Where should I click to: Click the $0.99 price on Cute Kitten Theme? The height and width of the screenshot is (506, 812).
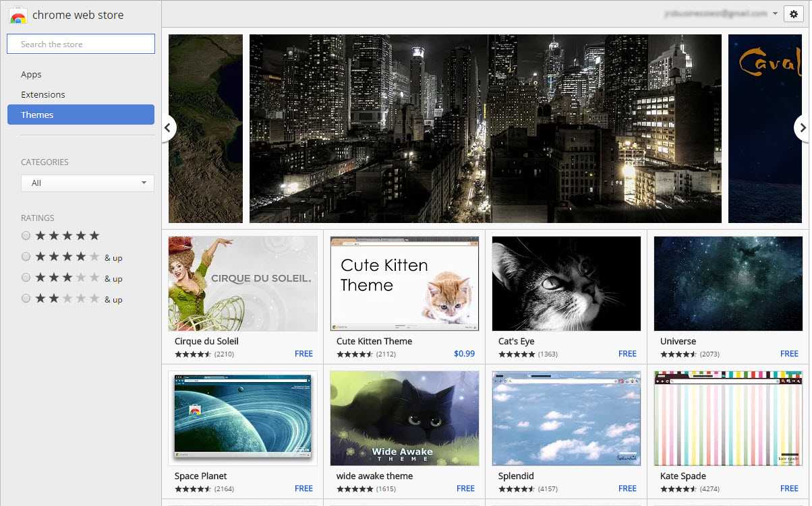coord(464,354)
